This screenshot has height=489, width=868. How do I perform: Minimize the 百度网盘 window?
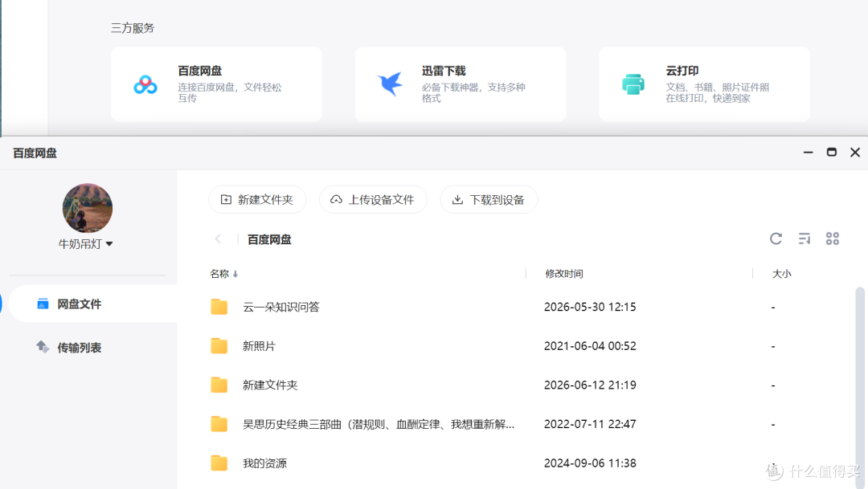[809, 152]
